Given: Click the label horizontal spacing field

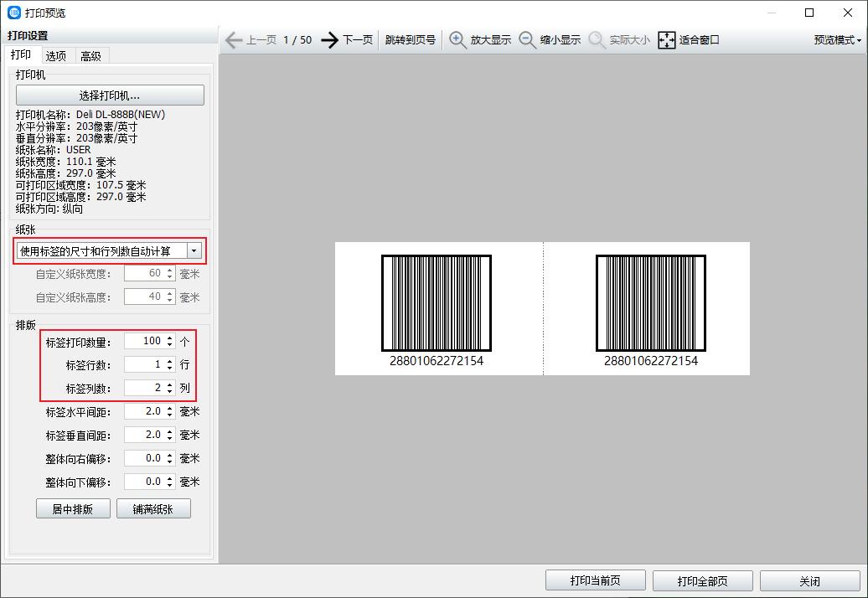Looking at the screenshot, I should pos(143,411).
